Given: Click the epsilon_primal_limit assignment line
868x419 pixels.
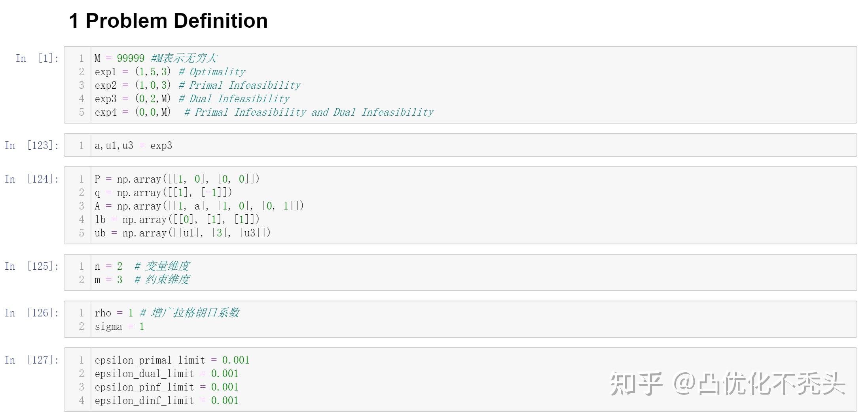Looking at the screenshot, I should pyautogui.click(x=172, y=360).
